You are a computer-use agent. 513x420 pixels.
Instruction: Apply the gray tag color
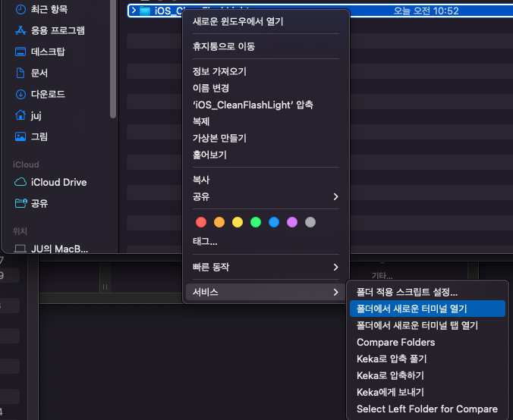(x=310, y=222)
